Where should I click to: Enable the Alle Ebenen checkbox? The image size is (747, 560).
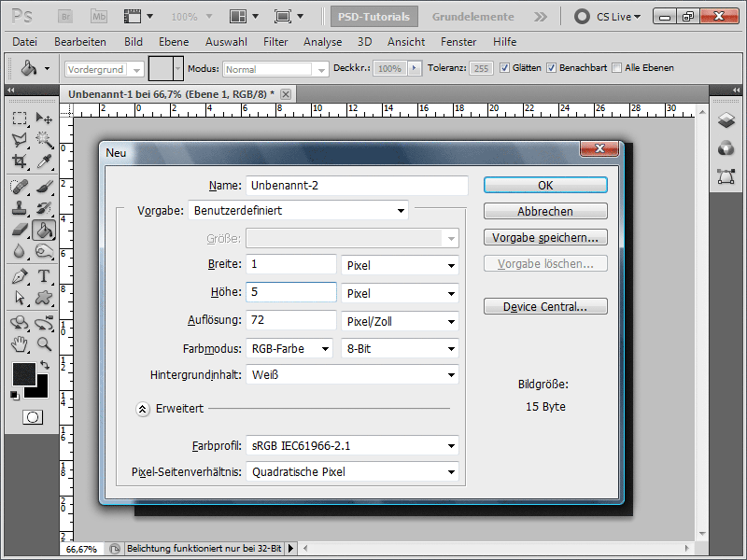pyautogui.click(x=616, y=68)
